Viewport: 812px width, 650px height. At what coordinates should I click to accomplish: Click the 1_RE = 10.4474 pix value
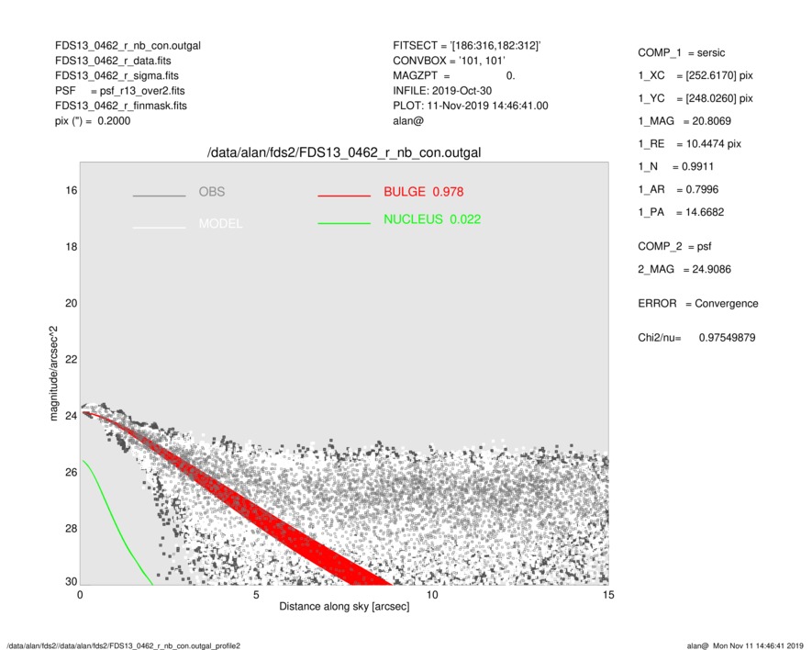(x=689, y=144)
